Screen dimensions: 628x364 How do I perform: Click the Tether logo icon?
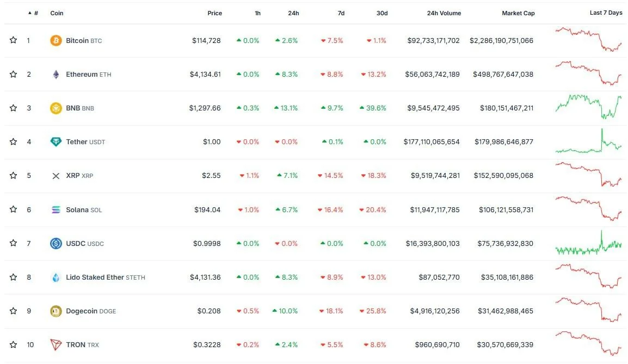(x=56, y=142)
